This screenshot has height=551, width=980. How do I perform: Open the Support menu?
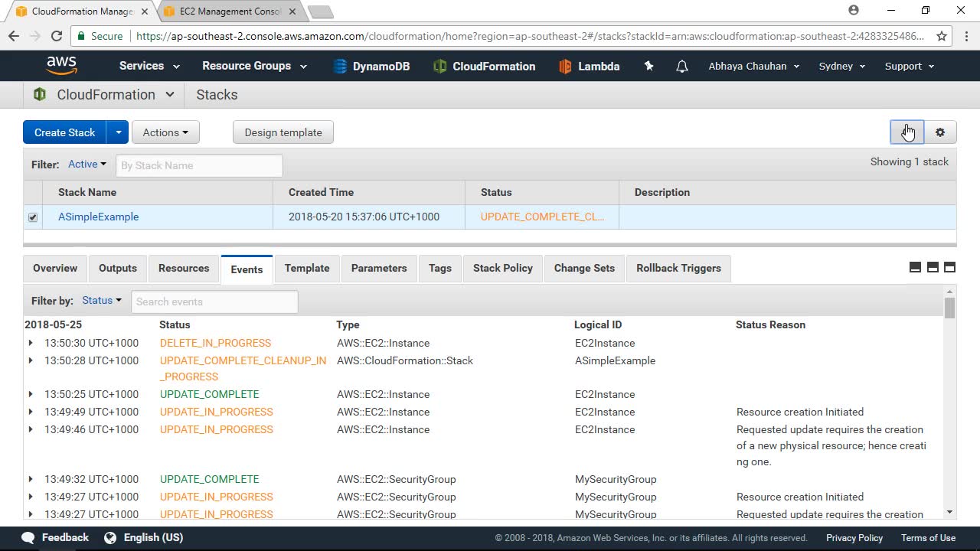click(x=910, y=66)
